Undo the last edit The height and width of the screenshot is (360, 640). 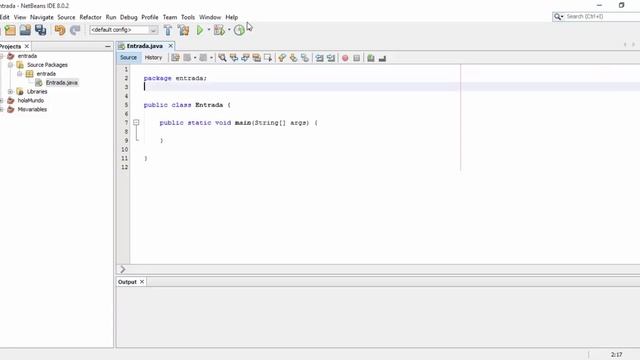coord(60,30)
